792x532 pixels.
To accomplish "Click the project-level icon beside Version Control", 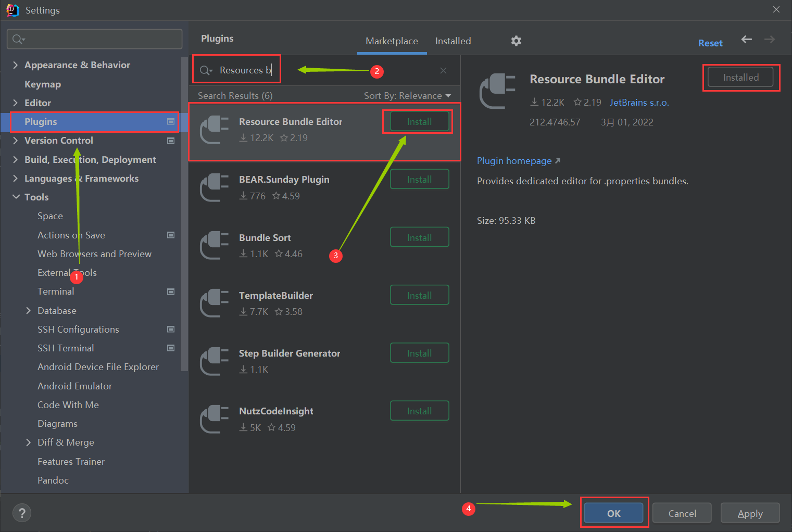I will 170,141.
